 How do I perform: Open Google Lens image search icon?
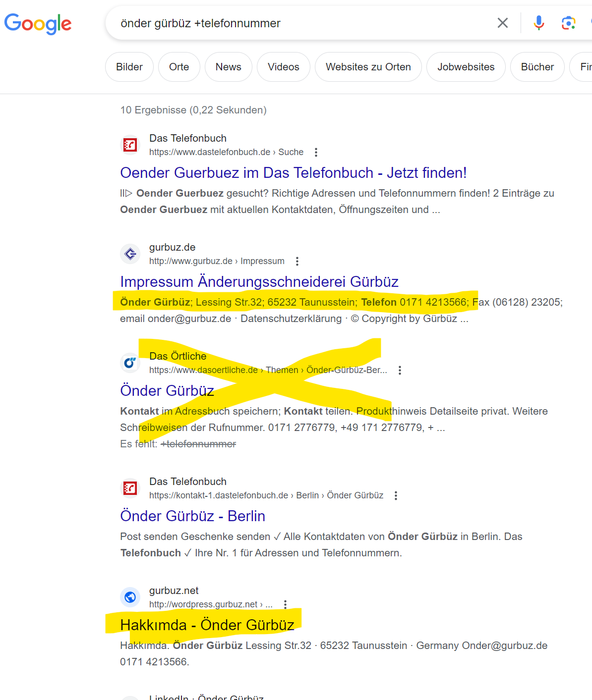tap(568, 23)
